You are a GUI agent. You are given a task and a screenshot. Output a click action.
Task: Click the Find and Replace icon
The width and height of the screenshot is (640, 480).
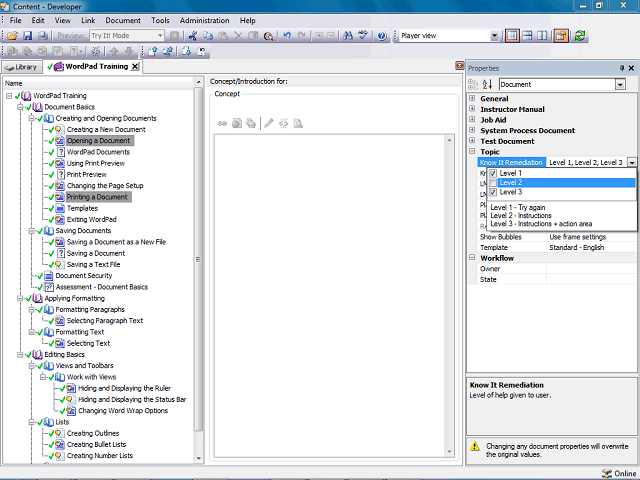(268, 36)
